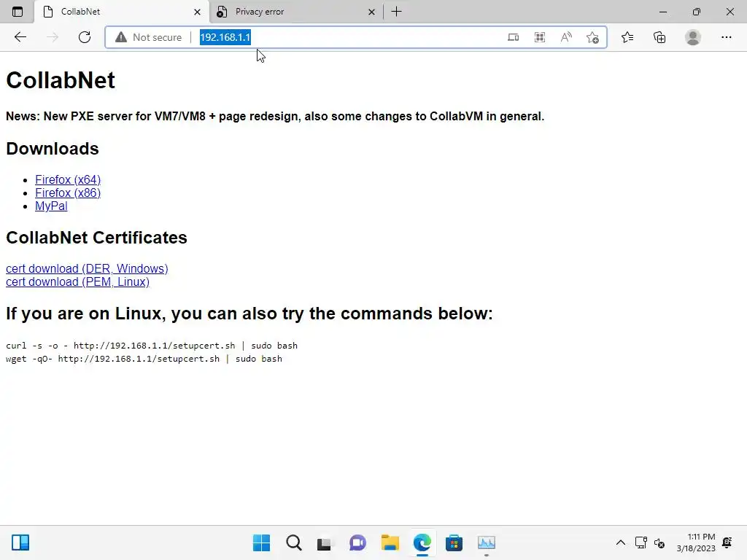Open the tab actions menu icon
747x560 pixels.
pyautogui.click(x=18, y=12)
